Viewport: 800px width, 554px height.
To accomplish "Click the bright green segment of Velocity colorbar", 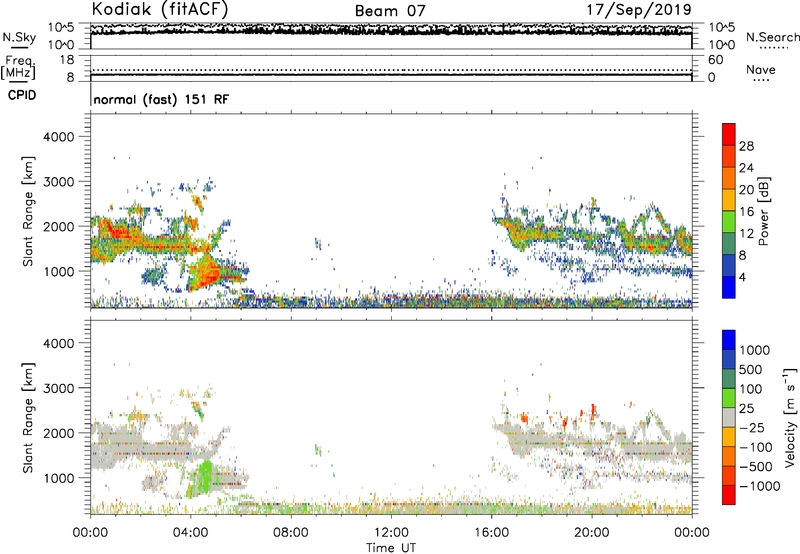I will [x=729, y=398].
